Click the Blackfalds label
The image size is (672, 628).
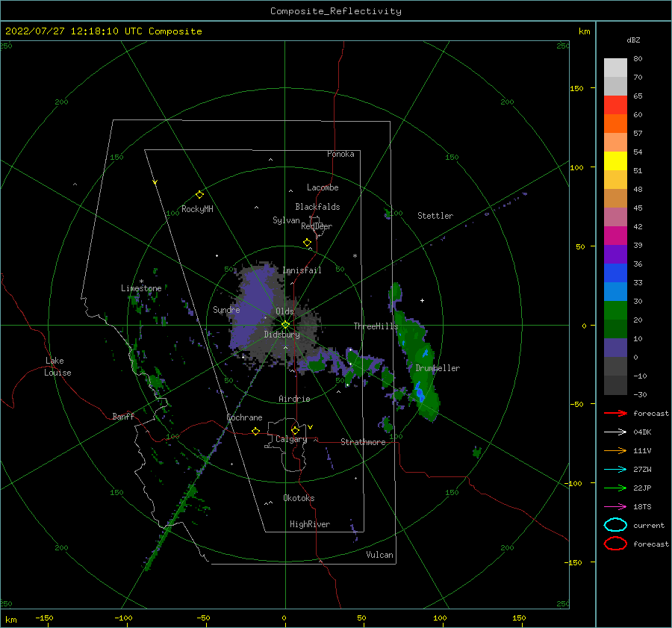[x=317, y=207]
